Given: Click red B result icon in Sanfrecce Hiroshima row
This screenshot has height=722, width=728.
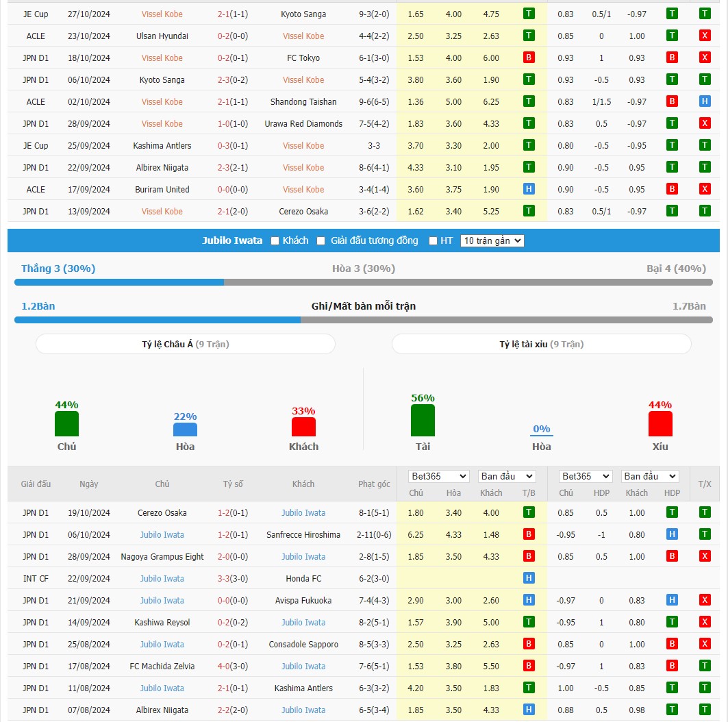Looking at the screenshot, I should (528, 534).
